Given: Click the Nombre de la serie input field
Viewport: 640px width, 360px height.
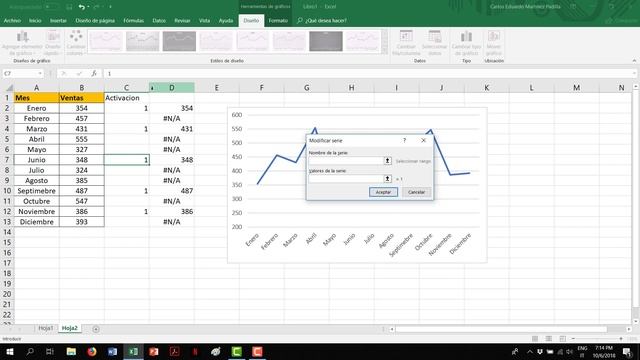Looking at the screenshot, I should [x=346, y=161].
